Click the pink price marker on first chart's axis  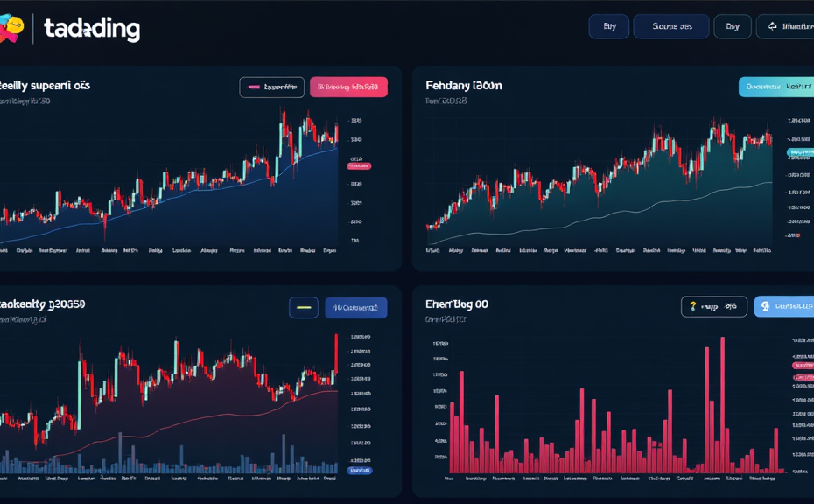click(x=359, y=164)
